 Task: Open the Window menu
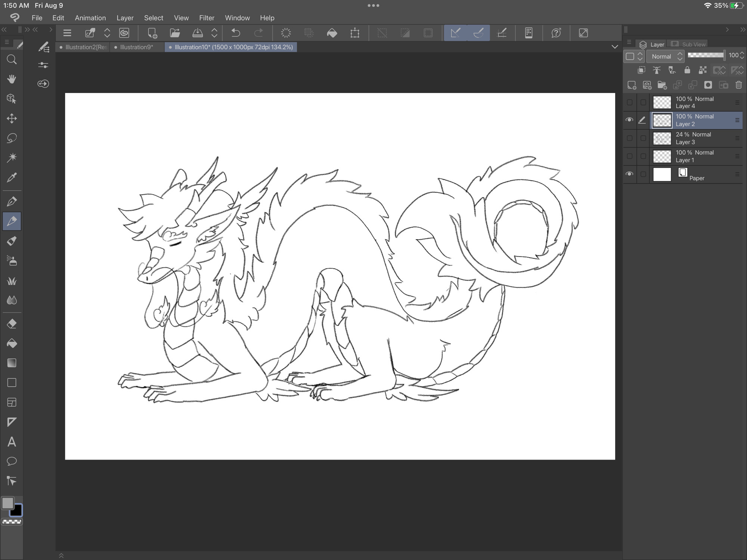[237, 18]
